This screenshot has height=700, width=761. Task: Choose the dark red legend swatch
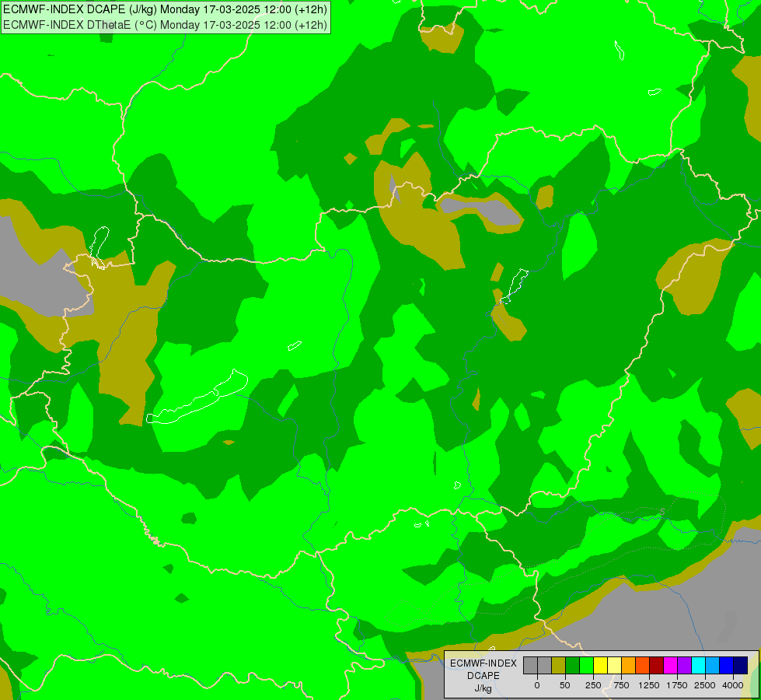pyautogui.click(x=656, y=665)
